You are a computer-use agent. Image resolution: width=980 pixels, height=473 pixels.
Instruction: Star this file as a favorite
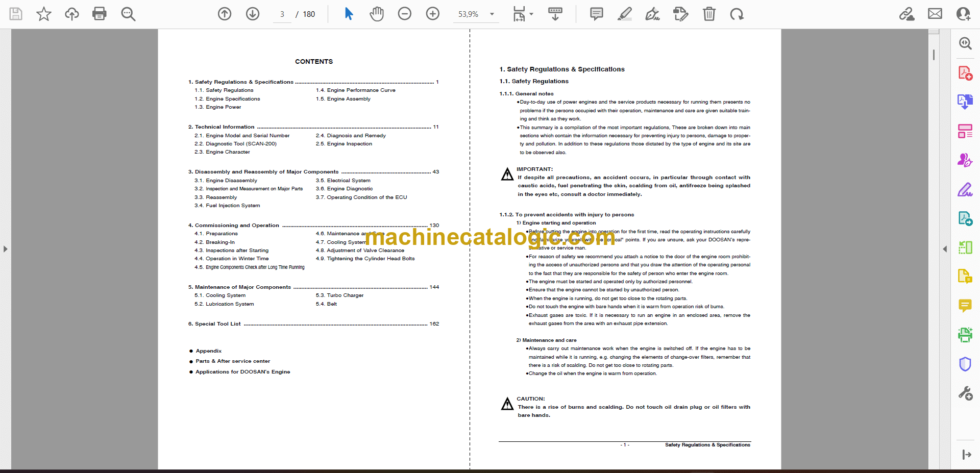pos(44,14)
